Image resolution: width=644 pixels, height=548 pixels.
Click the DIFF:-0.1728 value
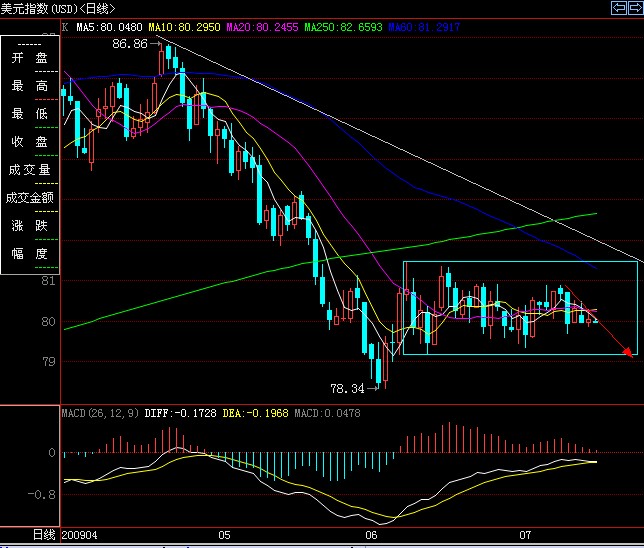coord(180,413)
